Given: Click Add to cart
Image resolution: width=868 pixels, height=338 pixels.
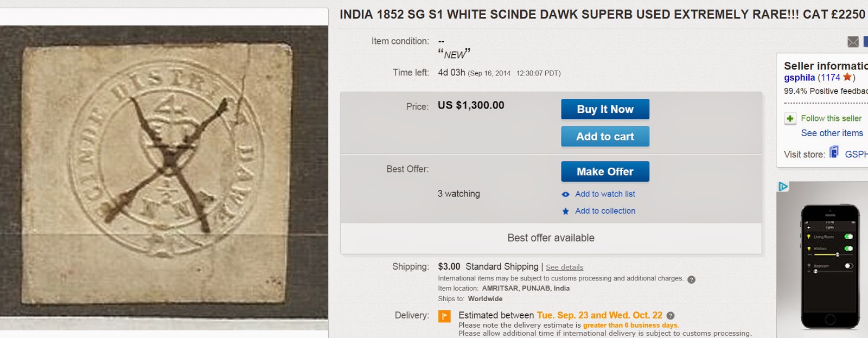Looking at the screenshot, I should click(605, 136).
